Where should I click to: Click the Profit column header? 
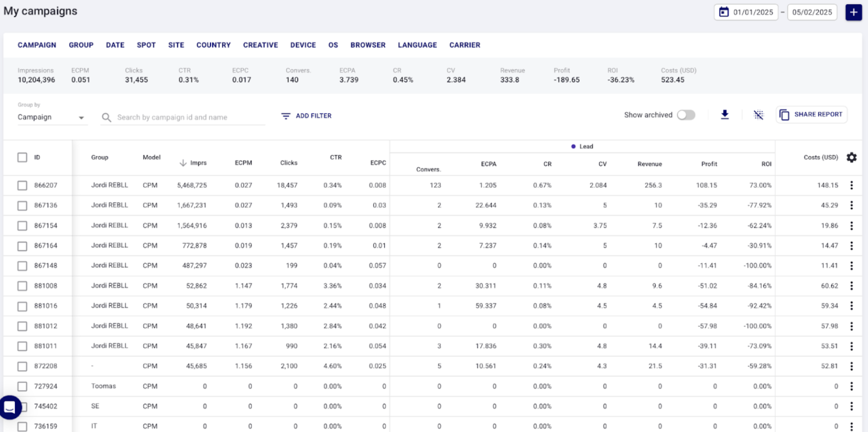(709, 164)
